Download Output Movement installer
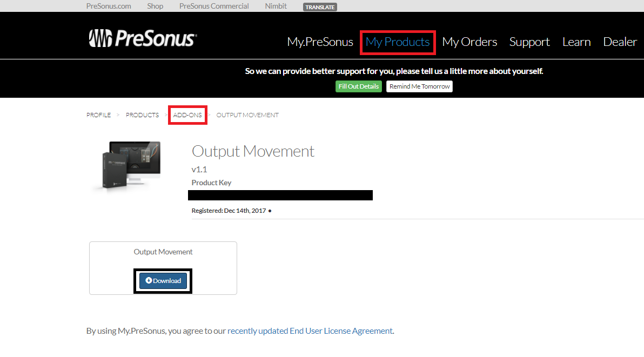 tap(163, 281)
